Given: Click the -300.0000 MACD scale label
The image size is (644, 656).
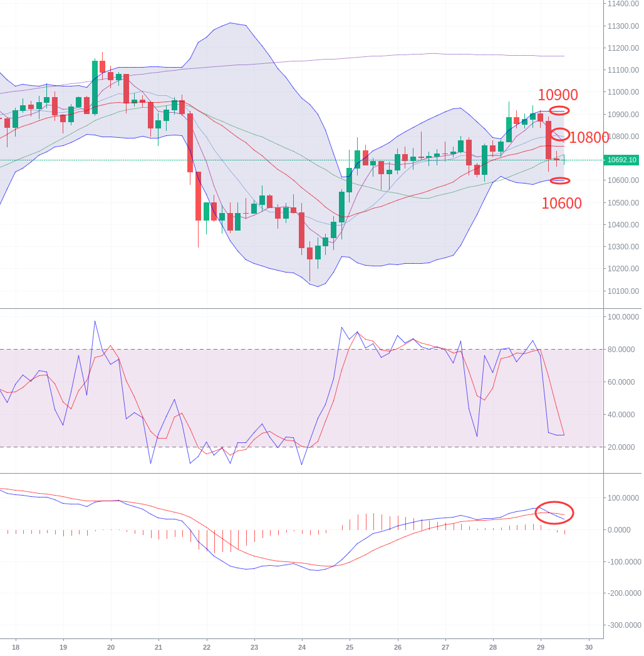Looking at the screenshot, I should click(x=624, y=625).
